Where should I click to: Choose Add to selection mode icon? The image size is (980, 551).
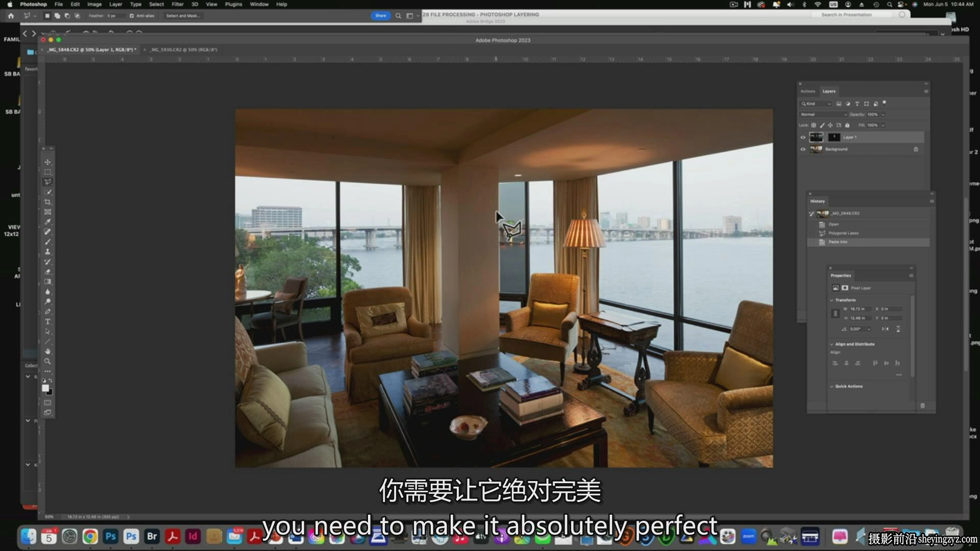(57, 16)
